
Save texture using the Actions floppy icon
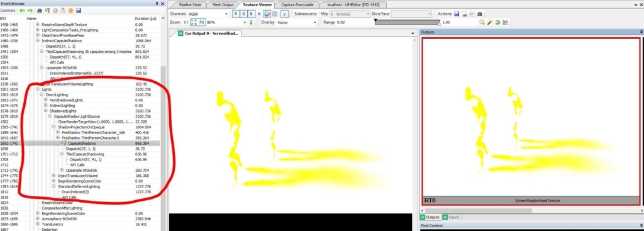coord(457,14)
